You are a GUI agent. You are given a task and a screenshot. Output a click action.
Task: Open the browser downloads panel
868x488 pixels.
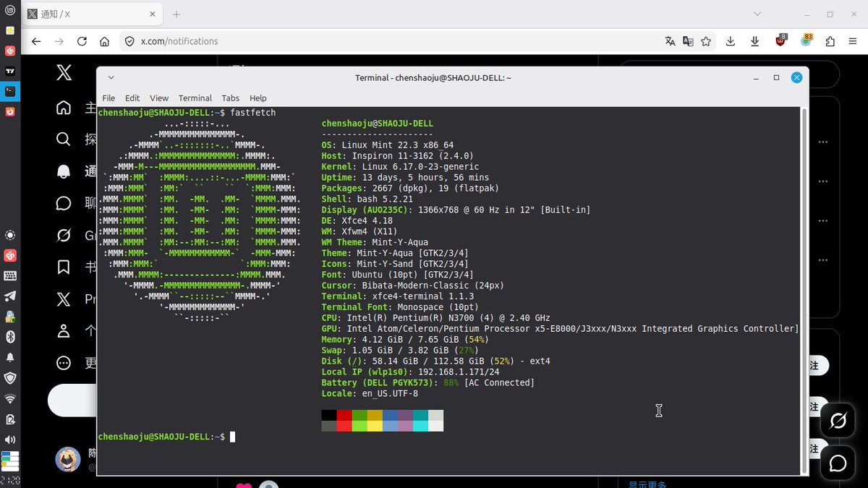pos(731,41)
